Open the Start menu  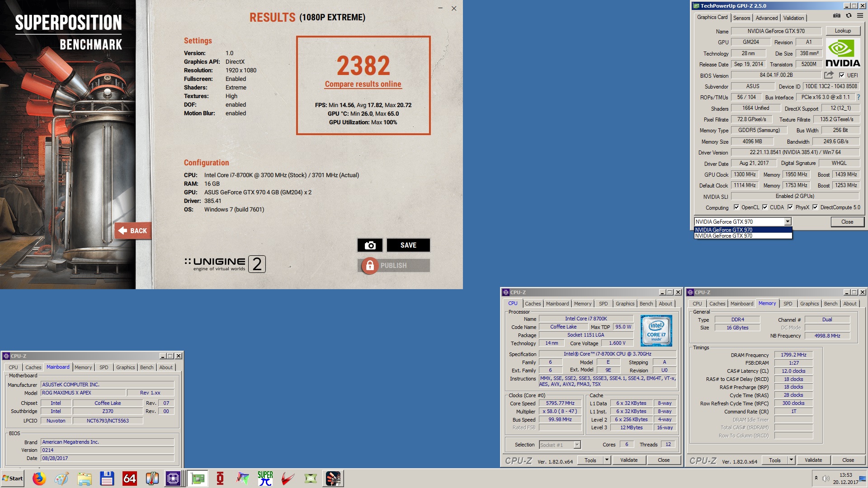point(13,479)
